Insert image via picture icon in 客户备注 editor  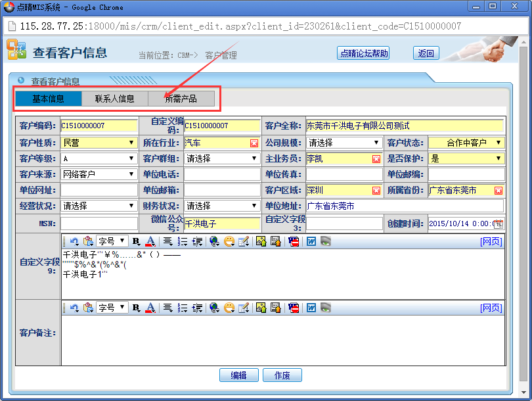click(261, 308)
